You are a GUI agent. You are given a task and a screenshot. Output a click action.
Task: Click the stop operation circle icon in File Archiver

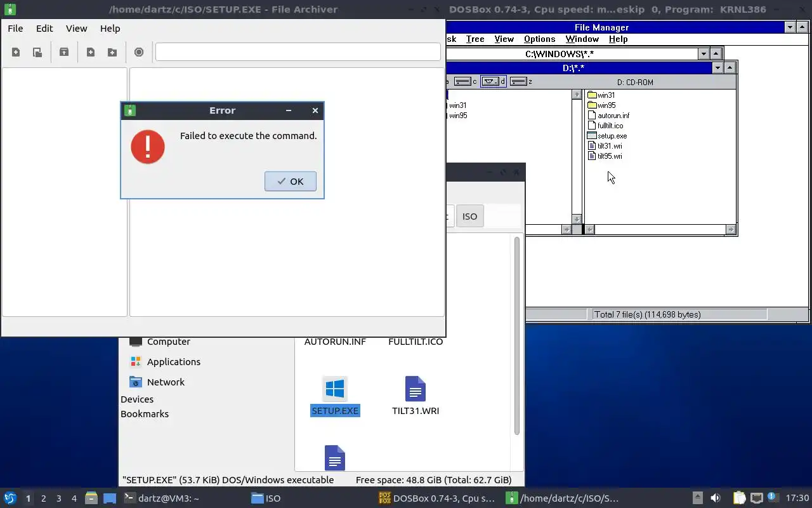click(139, 52)
